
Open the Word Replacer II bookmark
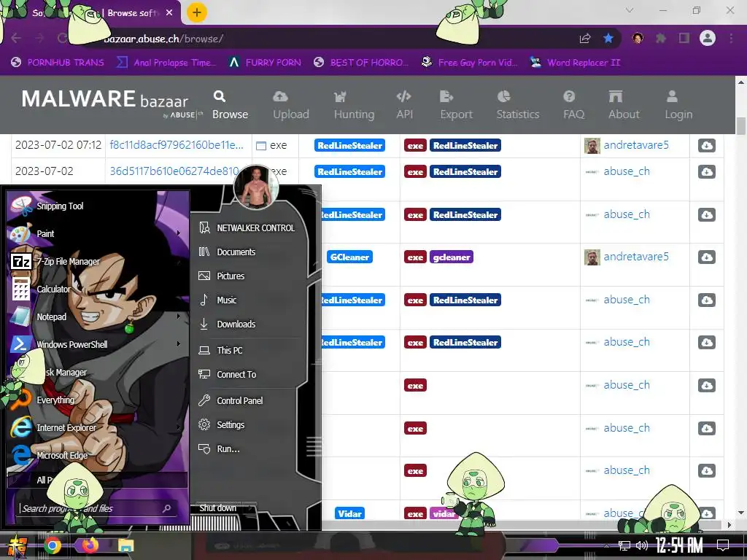(x=575, y=63)
